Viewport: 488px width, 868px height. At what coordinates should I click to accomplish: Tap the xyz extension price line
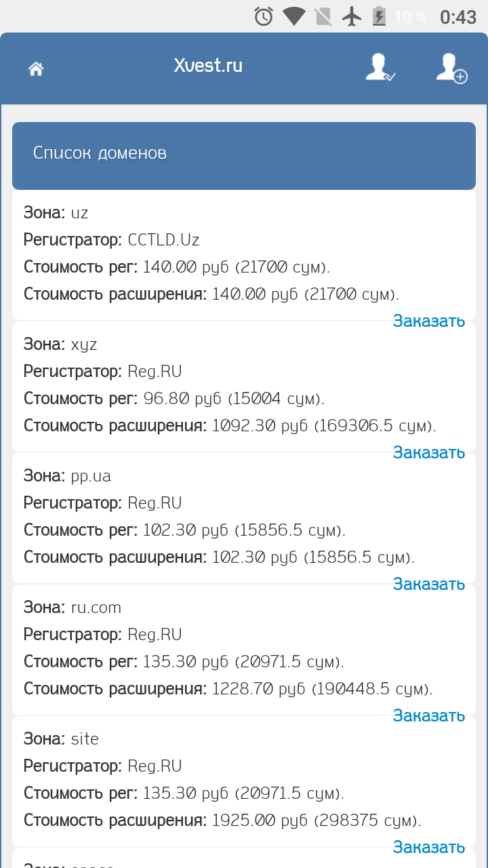click(230, 426)
